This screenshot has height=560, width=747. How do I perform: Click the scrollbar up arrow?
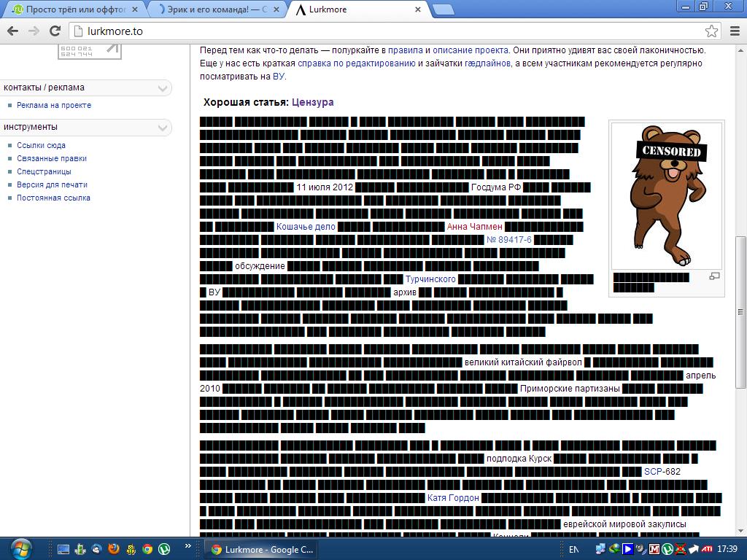pos(741,50)
